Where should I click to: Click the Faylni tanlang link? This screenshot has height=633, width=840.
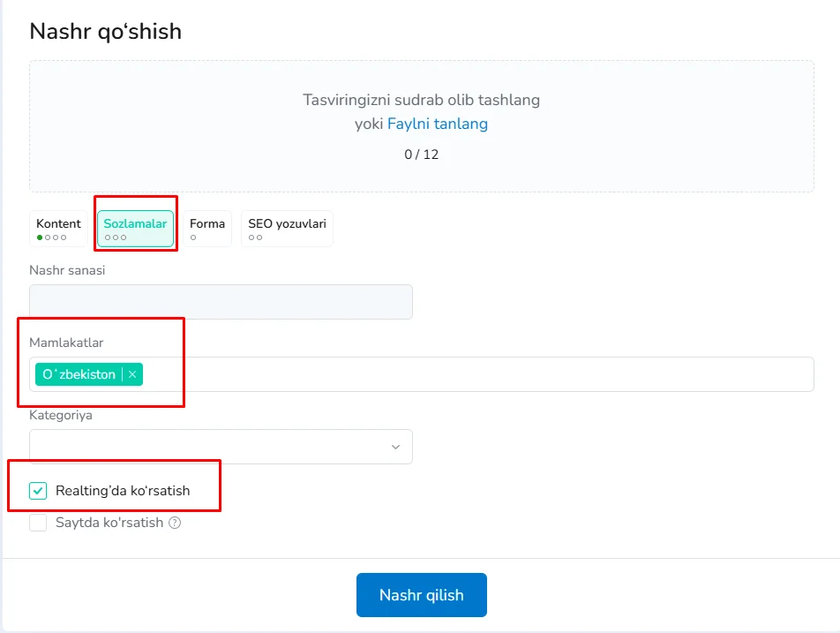[438, 124]
